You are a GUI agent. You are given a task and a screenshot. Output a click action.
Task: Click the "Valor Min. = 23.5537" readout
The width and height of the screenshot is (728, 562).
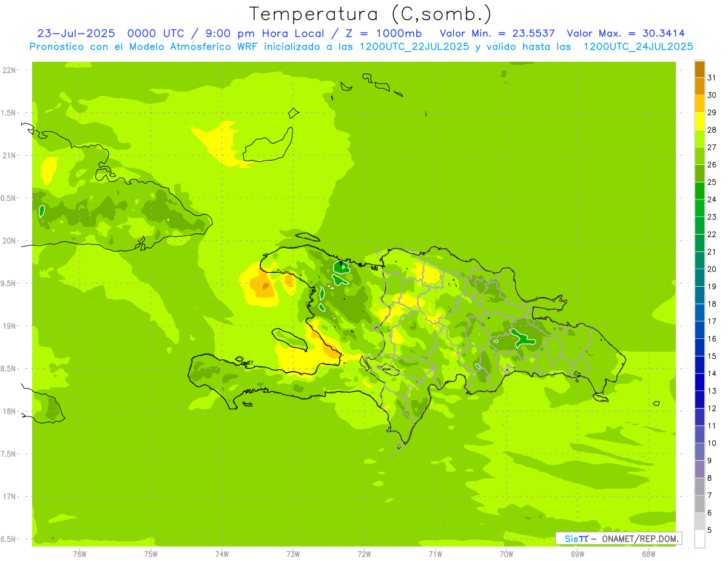(x=497, y=33)
